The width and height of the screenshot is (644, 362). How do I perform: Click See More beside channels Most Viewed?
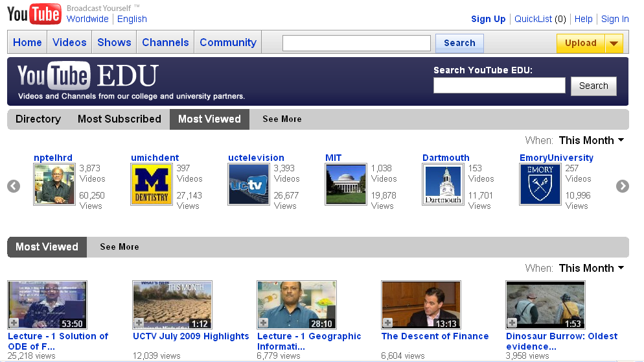pos(282,119)
